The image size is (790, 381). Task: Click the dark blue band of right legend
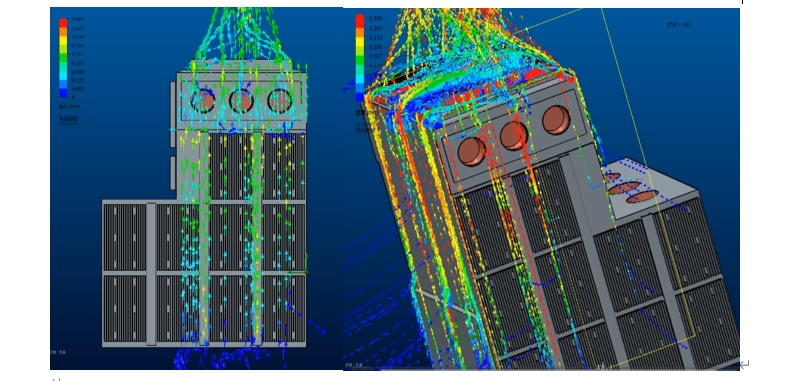pyautogui.click(x=360, y=97)
